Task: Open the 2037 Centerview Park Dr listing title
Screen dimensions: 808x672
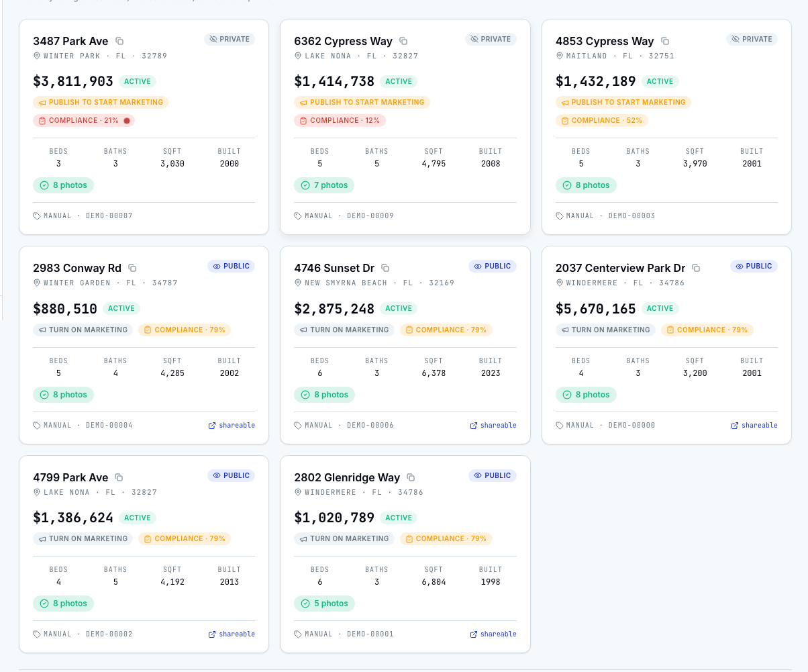Action: tap(620, 268)
